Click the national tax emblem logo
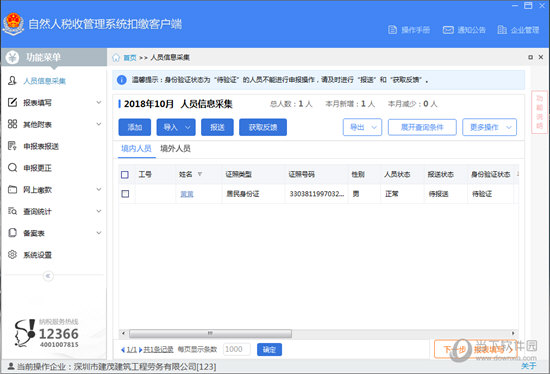This screenshot has width=550, height=374. (13, 24)
